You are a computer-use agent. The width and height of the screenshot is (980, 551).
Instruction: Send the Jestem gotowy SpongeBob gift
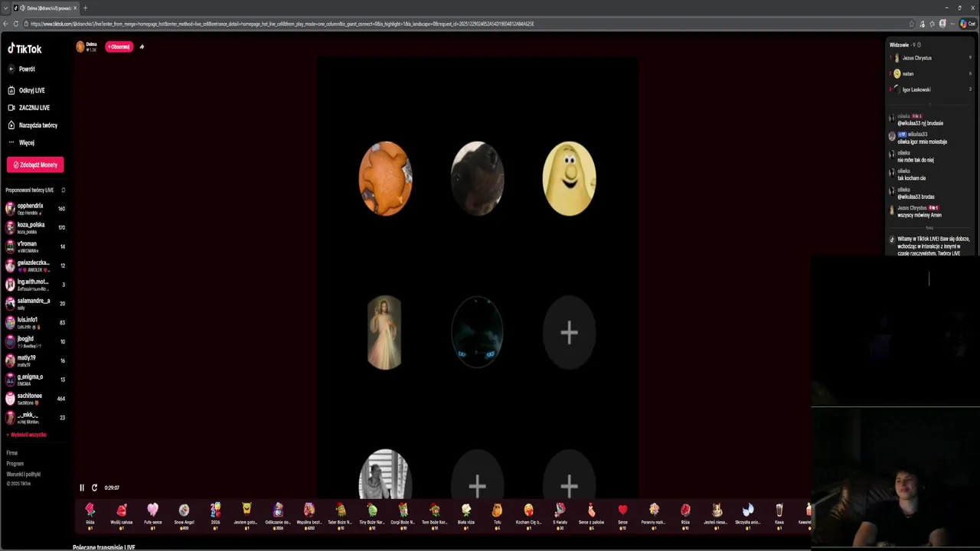pos(247,515)
